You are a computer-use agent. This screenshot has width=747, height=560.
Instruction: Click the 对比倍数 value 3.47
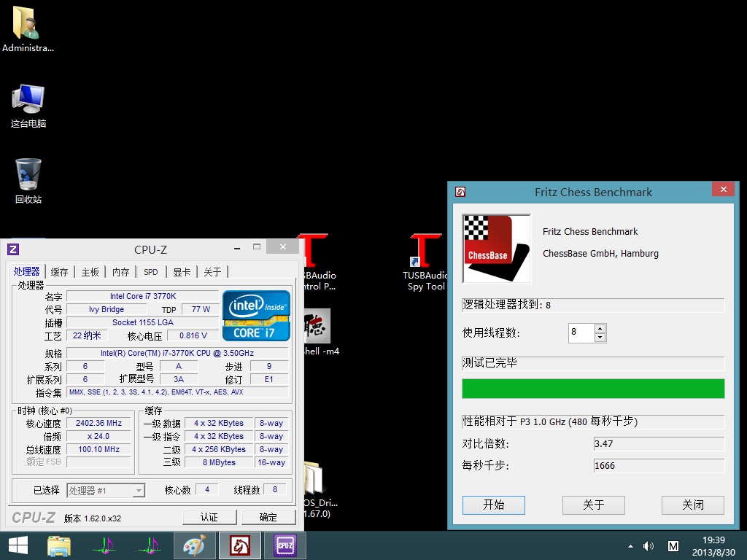659,444
